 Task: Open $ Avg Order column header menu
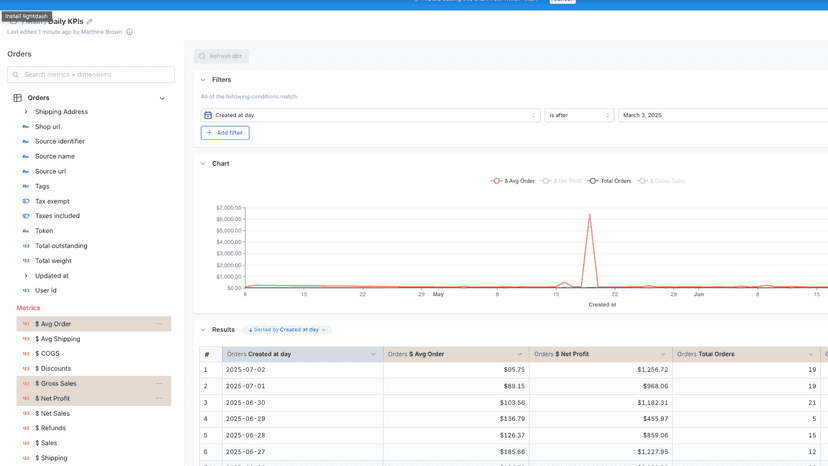[519, 355]
